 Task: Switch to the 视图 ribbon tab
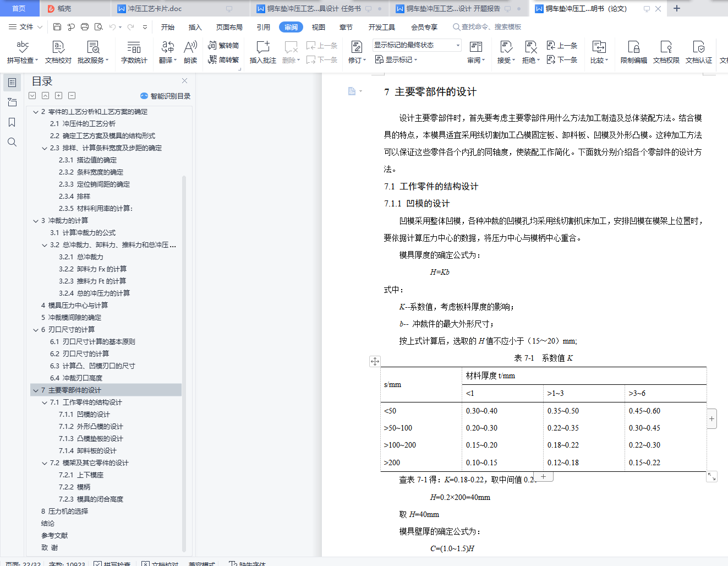[319, 27]
